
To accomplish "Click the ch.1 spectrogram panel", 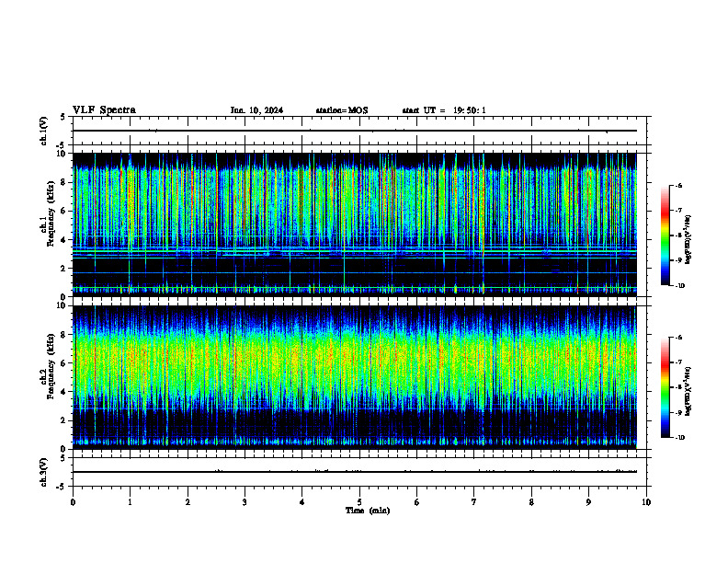I will (x=355, y=224).
